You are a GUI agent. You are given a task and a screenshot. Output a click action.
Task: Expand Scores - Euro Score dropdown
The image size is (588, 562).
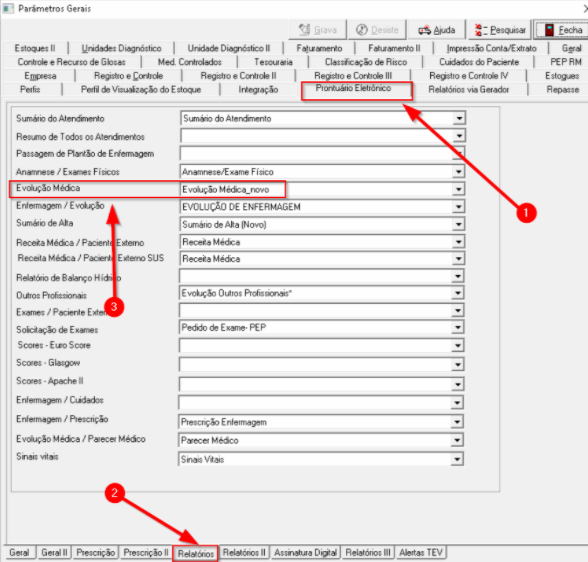(458, 345)
